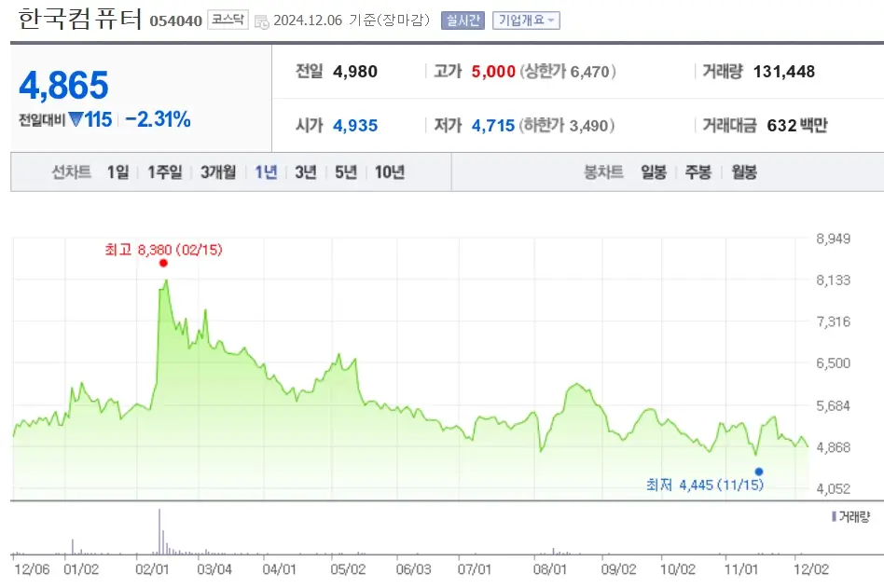The image size is (884, 588).
Task: Click the 8,949 y-axis label
Action: click(x=834, y=239)
